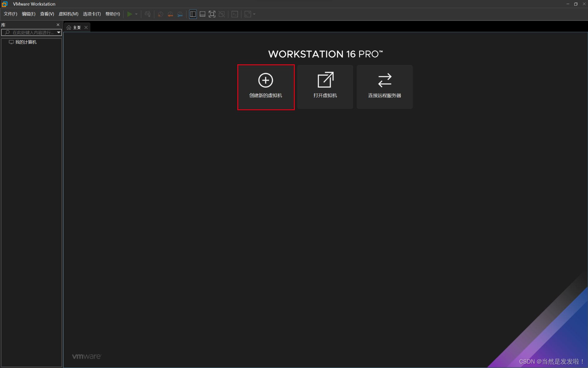Restore down the VMware Workstation window
Image resolution: width=588 pixels, height=368 pixels.
(576, 4)
